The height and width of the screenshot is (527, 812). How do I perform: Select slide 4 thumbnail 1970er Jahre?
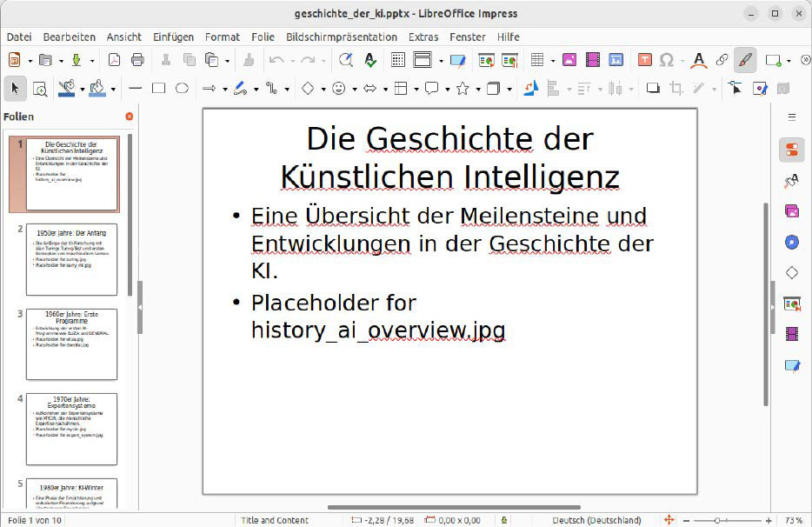pyautogui.click(x=71, y=429)
